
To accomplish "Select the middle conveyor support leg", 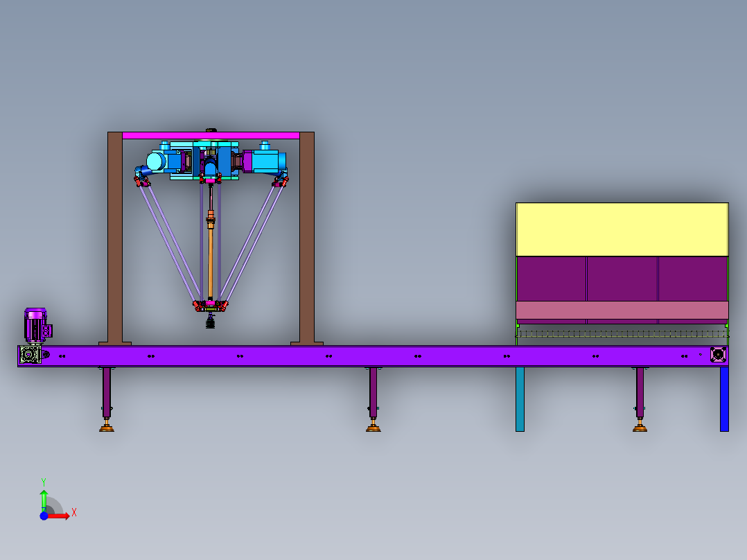I will [x=373, y=393].
